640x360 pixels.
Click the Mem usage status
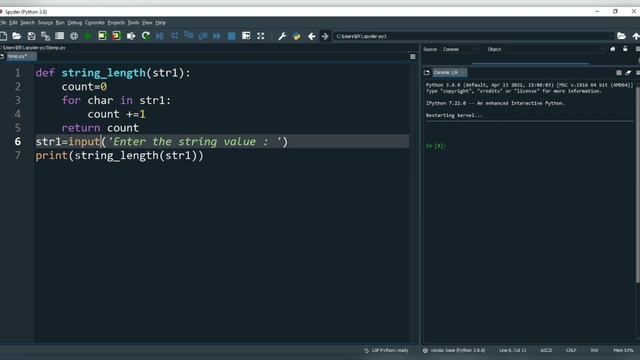tap(623, 350)
